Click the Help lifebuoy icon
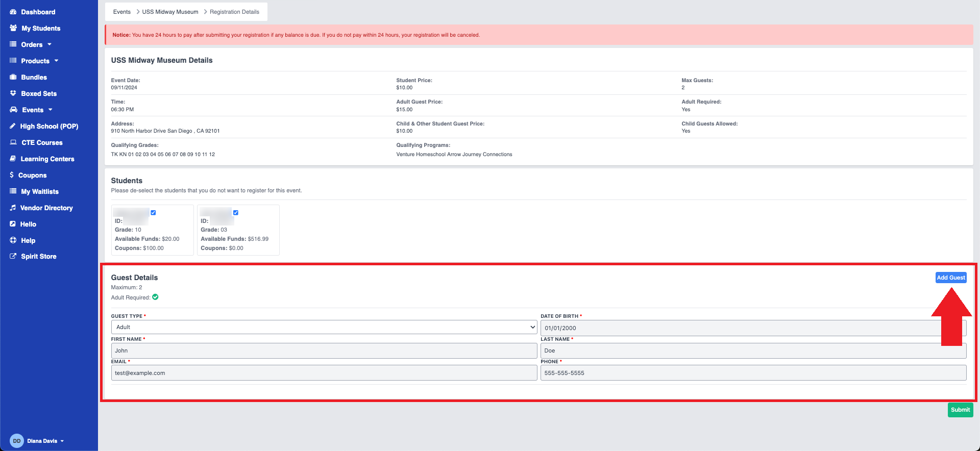The width and height of the screenshot is (980, 451). tap(13, 240)
